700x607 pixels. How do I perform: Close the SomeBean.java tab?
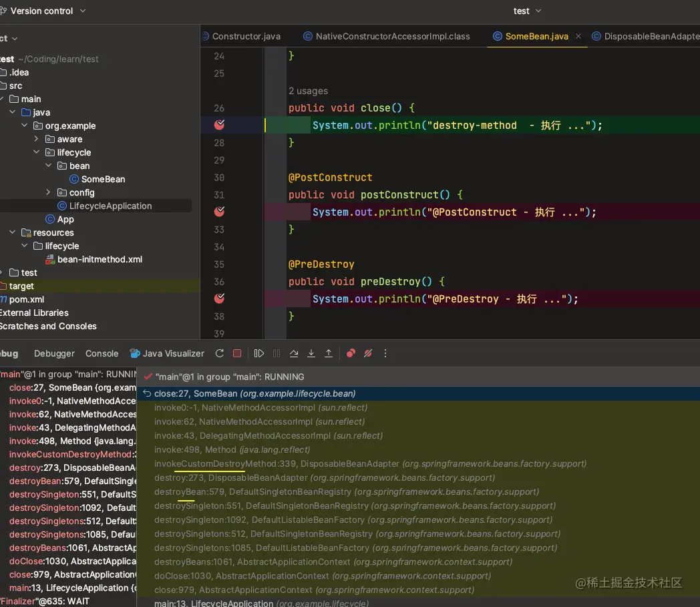coord(578,36)
